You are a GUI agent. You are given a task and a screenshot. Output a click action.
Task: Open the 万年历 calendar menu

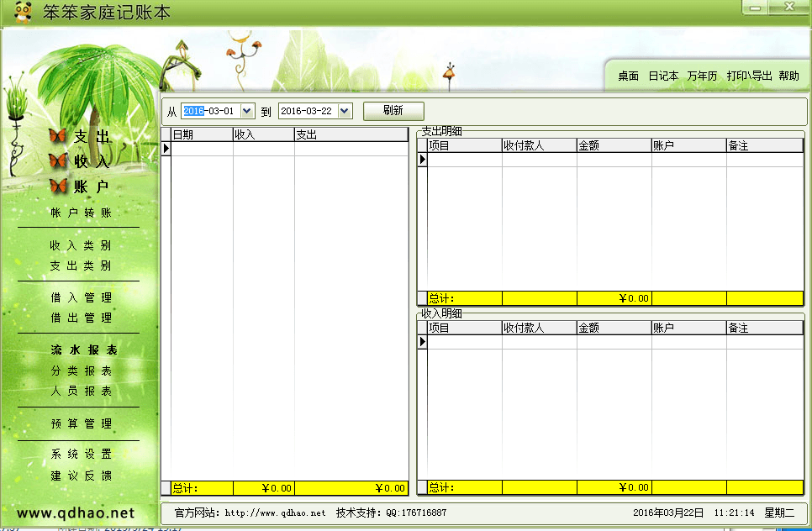coord(702,76)
